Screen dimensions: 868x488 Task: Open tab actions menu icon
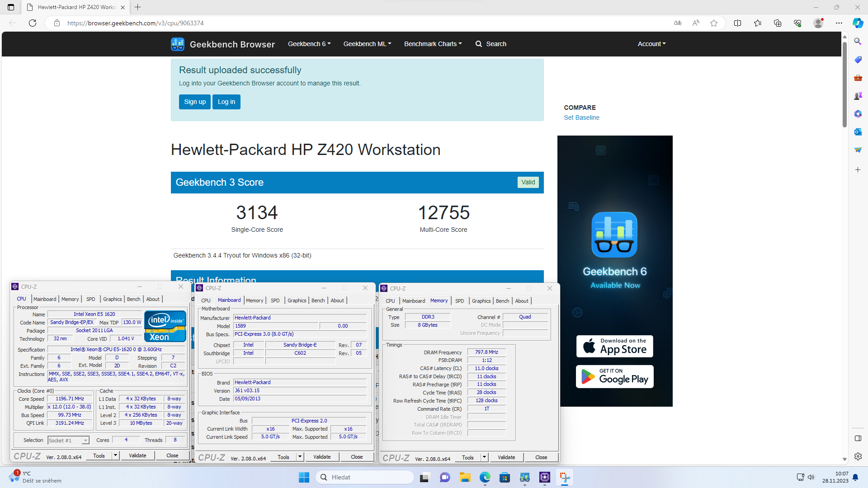coord(11,7)
